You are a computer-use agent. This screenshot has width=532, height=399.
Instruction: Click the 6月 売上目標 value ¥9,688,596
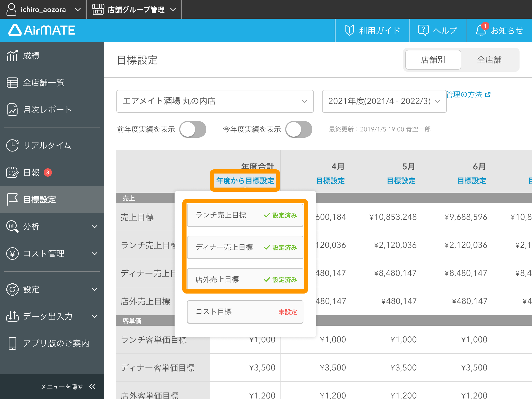click(x=466, y=217)
